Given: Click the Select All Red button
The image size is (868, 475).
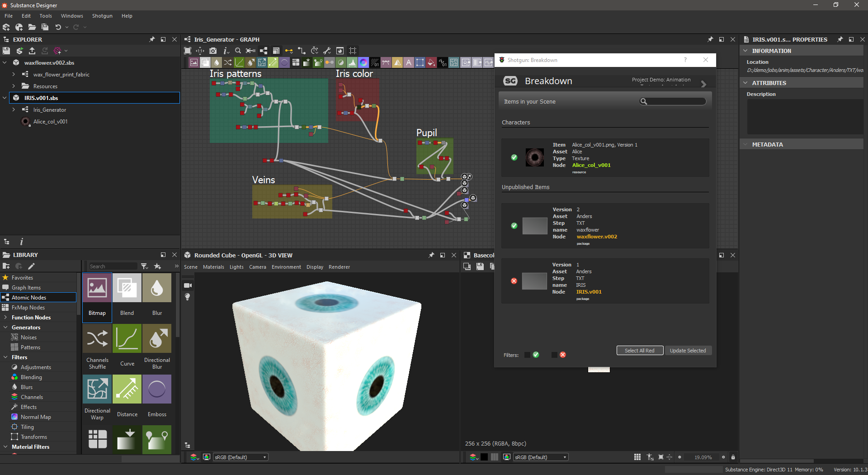Looking at the screenshot, I should point(640,351).
